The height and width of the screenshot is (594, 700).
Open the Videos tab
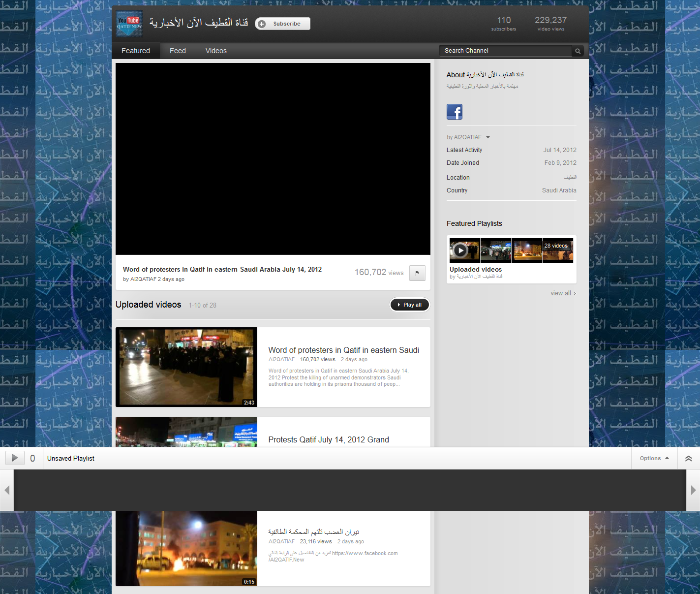(x=216, y=51)
